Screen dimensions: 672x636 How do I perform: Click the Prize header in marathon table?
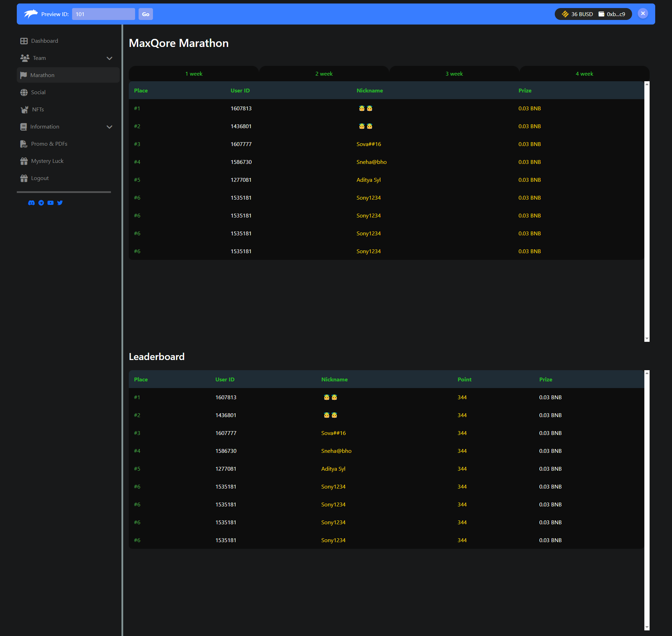tap(525, 91)
